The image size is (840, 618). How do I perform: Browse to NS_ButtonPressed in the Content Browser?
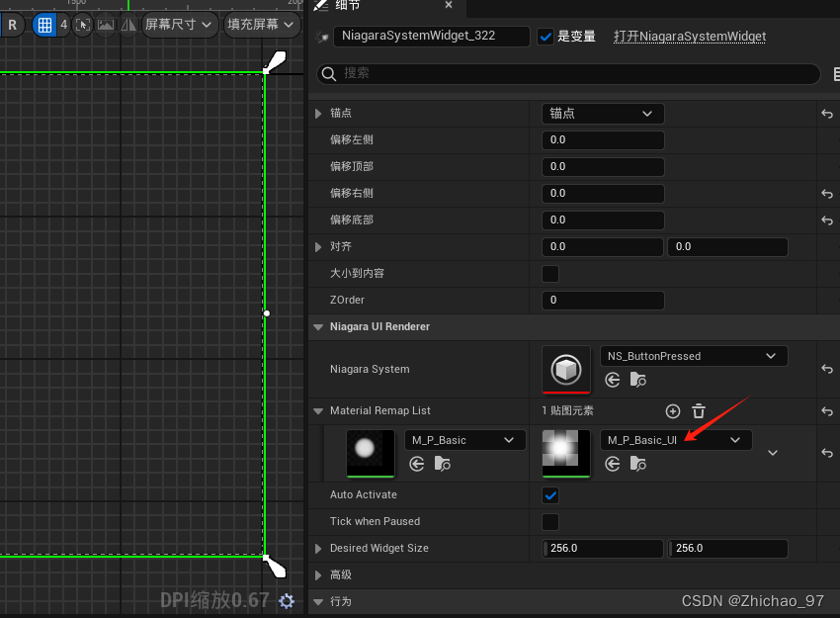(x=636, y=380)
